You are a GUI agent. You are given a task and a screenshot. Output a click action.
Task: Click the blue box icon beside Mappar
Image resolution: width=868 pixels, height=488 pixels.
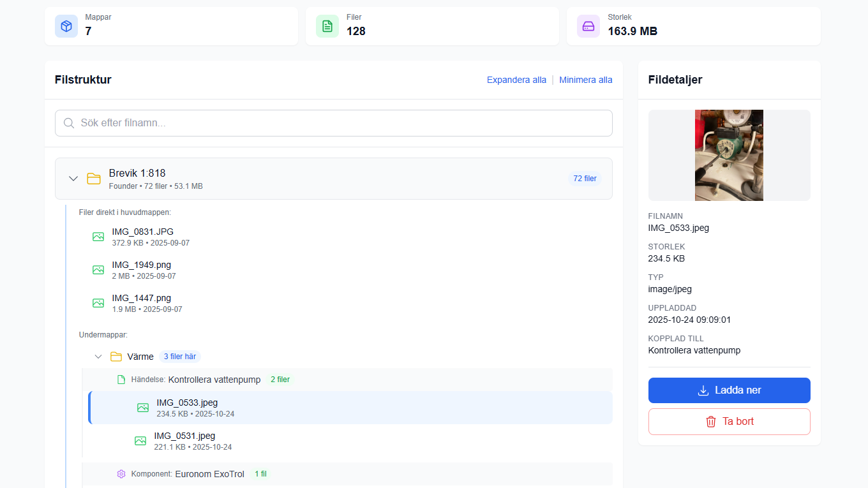(66, 26)
